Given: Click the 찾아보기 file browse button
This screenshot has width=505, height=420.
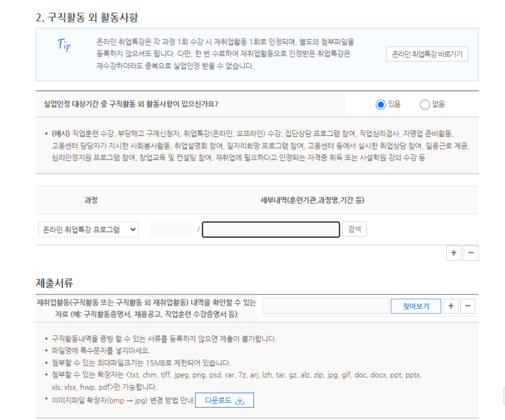Looking at the screenshot, I should [x=416, y=306].
